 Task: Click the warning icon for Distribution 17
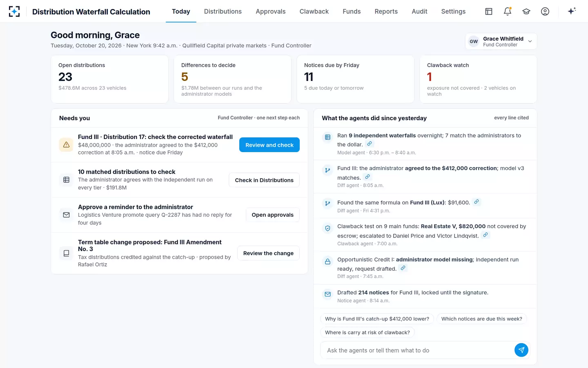pyautogui.click(x=66, y=145)
